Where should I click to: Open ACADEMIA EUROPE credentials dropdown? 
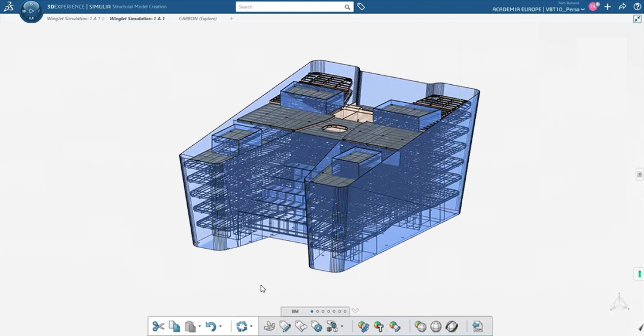[x=538, y=10]
